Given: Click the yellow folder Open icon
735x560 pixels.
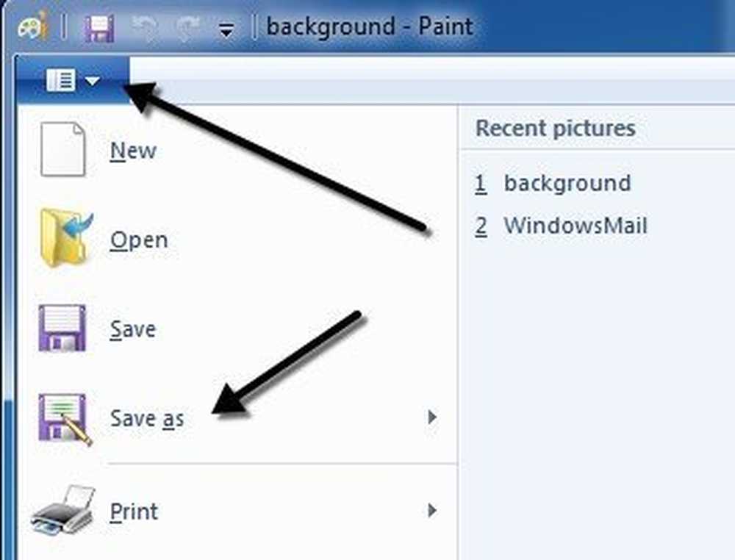Looking at the screenshot, I should pyautogui.click(x=65, y=238).
